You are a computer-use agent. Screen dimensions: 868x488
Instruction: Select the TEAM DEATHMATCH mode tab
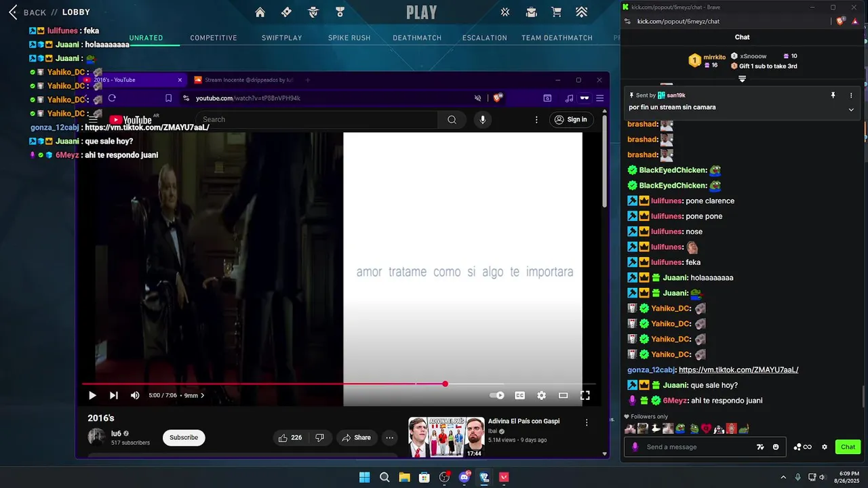coord(557,38)
